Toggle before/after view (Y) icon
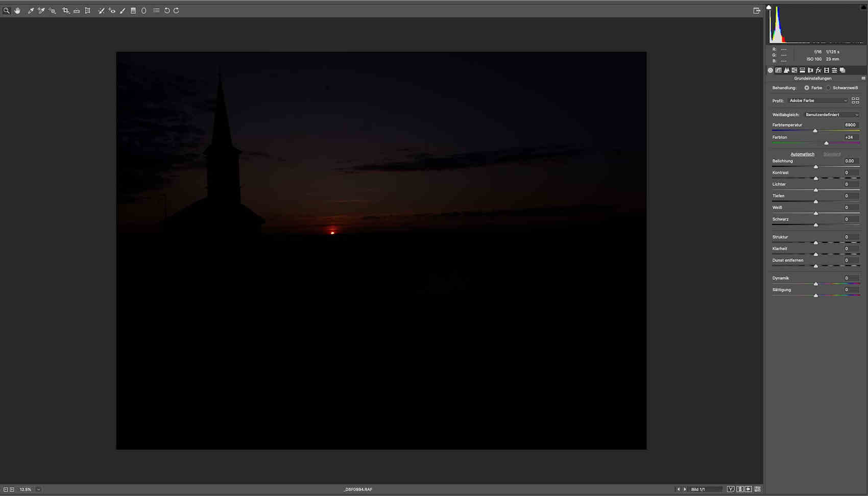This screenshot has height=496, width=868. click(731, 489)
